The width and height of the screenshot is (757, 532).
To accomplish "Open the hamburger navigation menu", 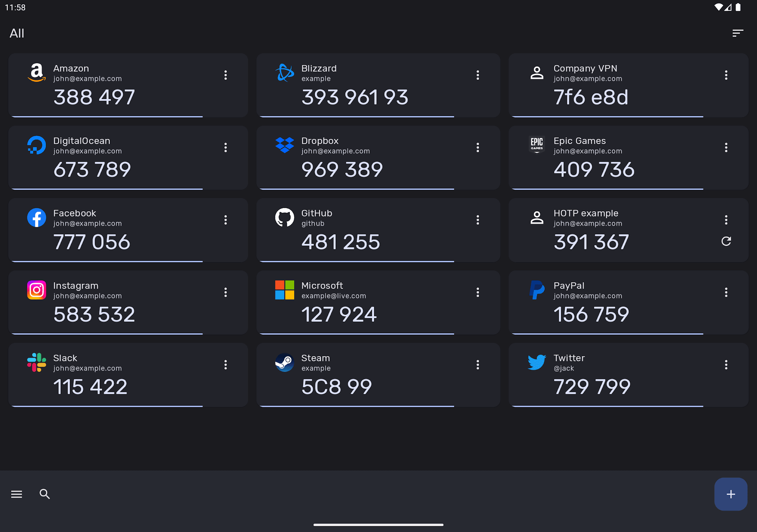I will [x=17, y=494].
